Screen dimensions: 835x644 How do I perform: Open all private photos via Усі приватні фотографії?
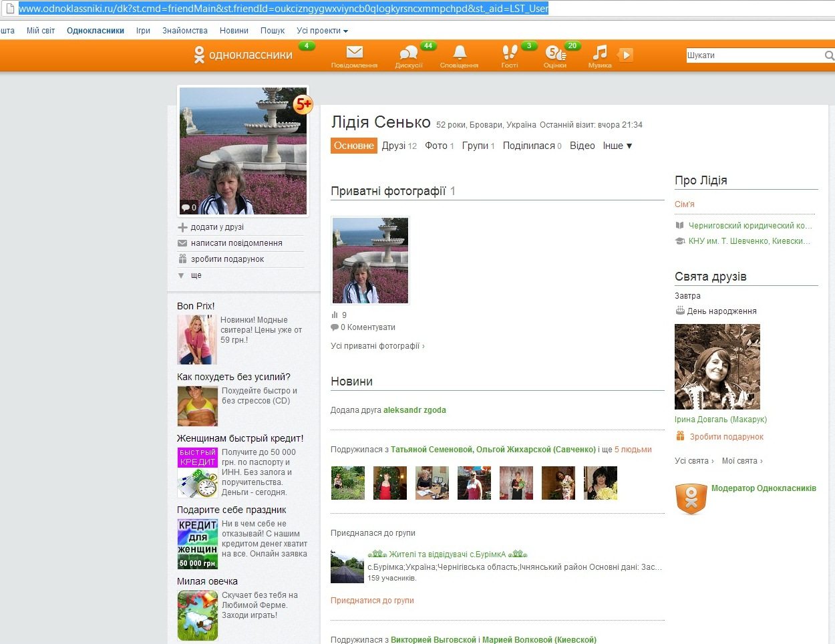click(377, 346)
